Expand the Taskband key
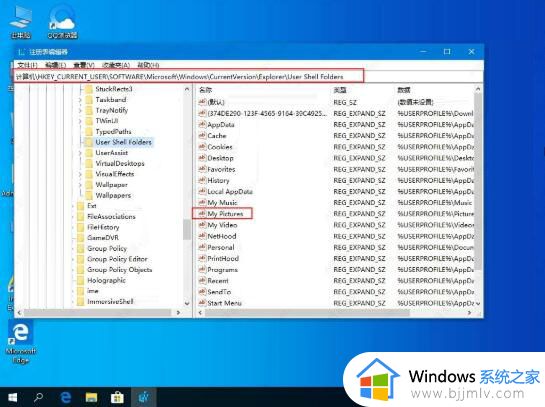The image size is (545, 407). click(x=80, y=100)
